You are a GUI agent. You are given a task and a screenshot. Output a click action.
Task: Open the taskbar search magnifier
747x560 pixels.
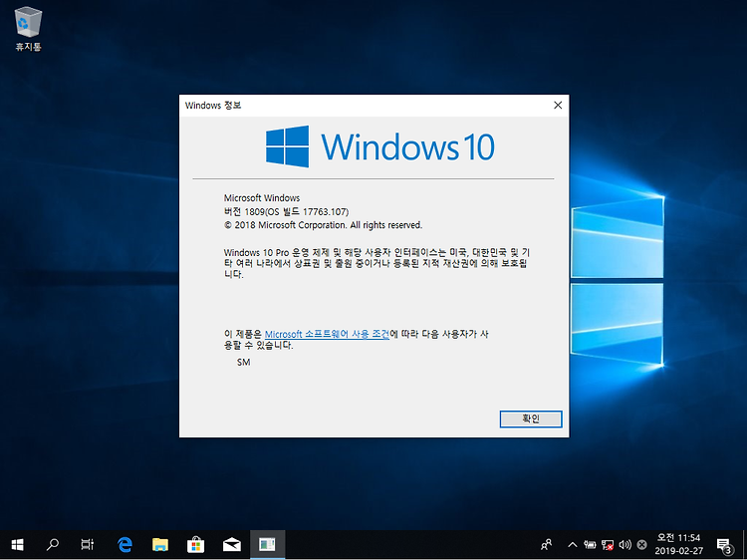coord(53,544)
